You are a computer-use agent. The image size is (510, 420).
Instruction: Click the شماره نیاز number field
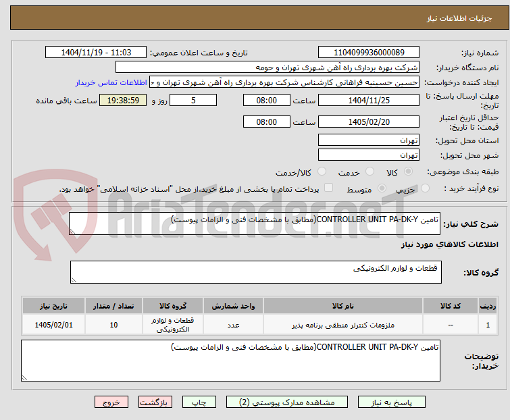pyautogui.click(x=369, y=53)
